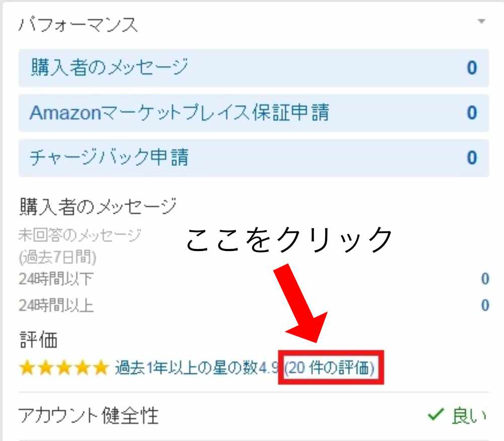Open 過去1年以上の星の数4.9 link
Image resolution: width=504 pixels, height=441 pixels.
[197, 368]
